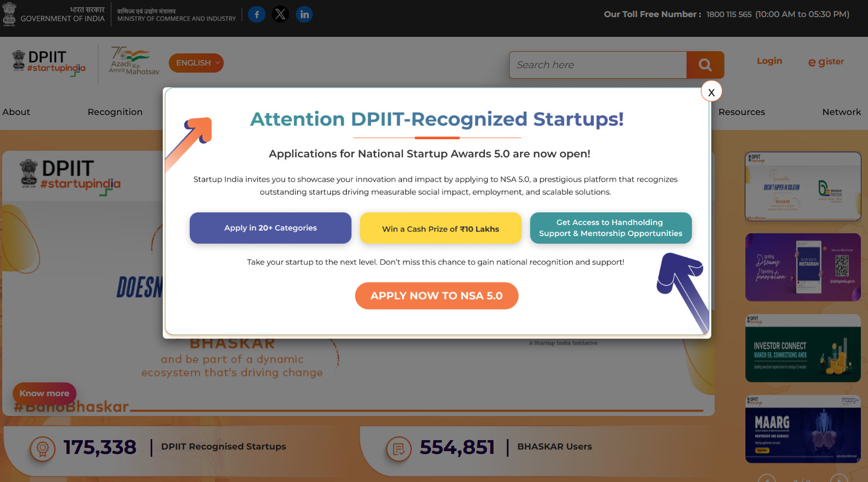Click the Government of India emblem
The image size is (868, 482).
[9, 14]
